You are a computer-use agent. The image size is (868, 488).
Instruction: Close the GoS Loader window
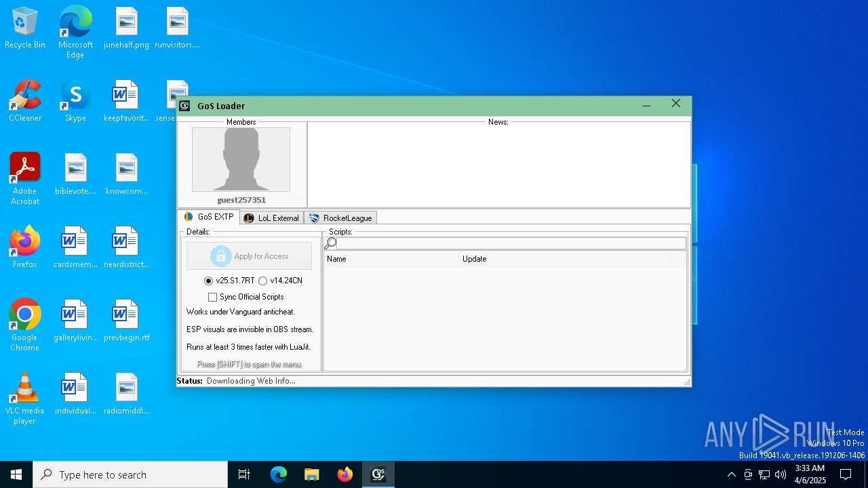[676, 104]
